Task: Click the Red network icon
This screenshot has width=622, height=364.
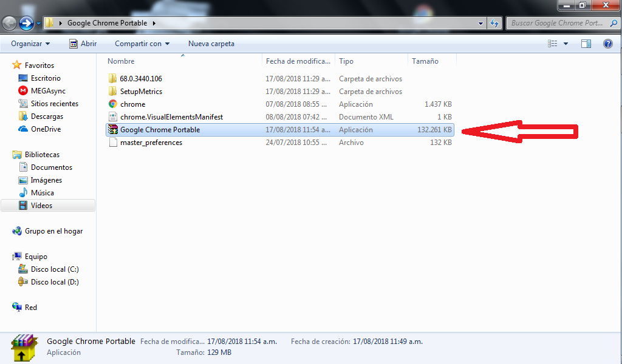Action: pos(16,307)
